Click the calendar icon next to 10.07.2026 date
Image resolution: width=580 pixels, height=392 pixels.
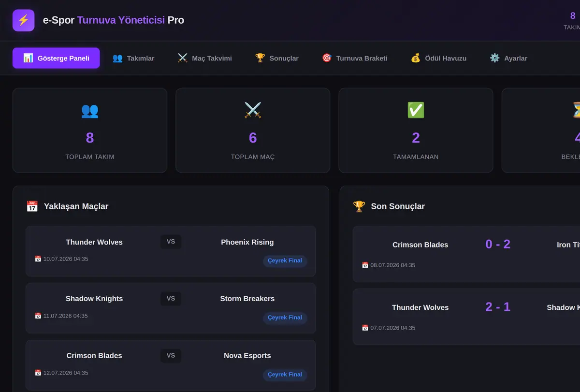(x=38, y=259)
